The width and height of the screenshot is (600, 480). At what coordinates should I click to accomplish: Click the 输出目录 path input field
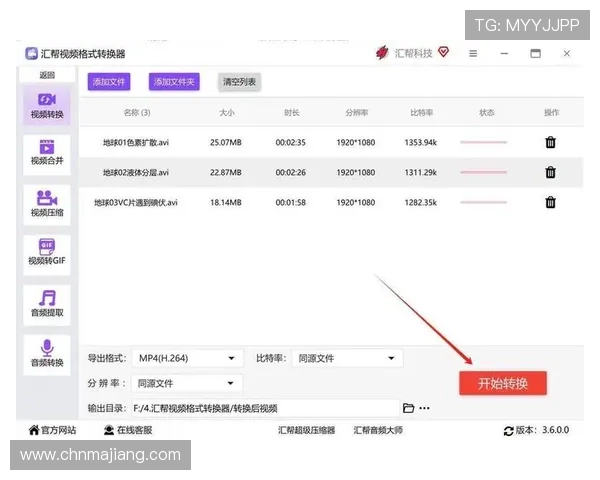click(266, 408)
